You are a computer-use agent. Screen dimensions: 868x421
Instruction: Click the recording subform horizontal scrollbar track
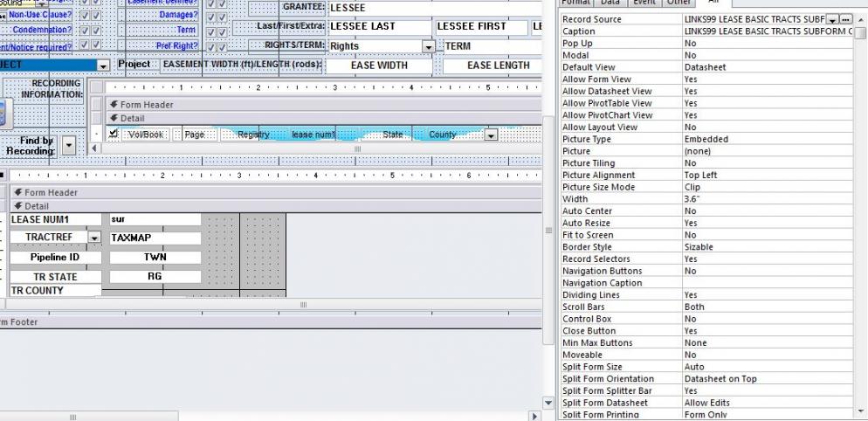[x=321, y=148]
